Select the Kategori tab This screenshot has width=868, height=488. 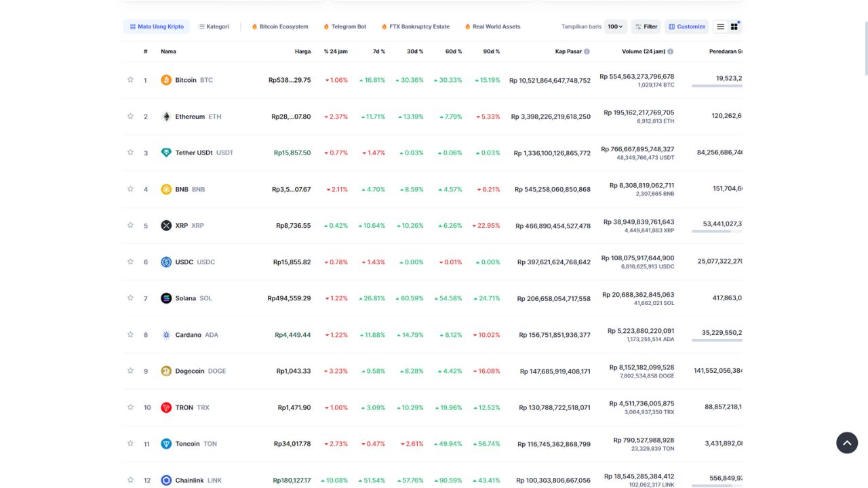[x=214, y=26]
